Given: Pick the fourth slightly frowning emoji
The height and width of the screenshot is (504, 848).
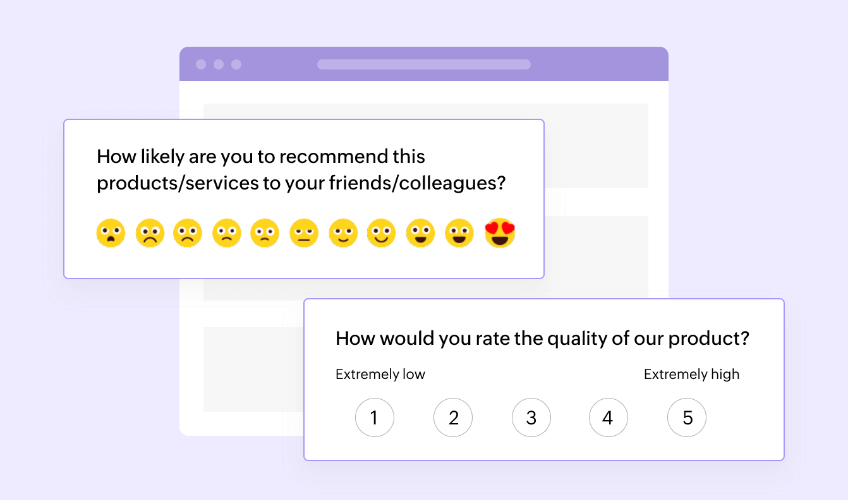Looking at the screenshot, I should tap(227, 233).
